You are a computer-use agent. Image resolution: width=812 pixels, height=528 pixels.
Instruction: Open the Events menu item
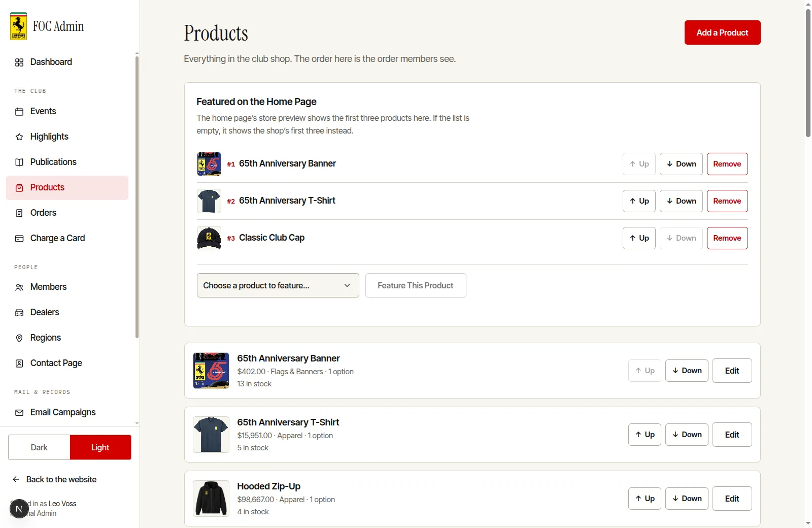coord(67,111)
